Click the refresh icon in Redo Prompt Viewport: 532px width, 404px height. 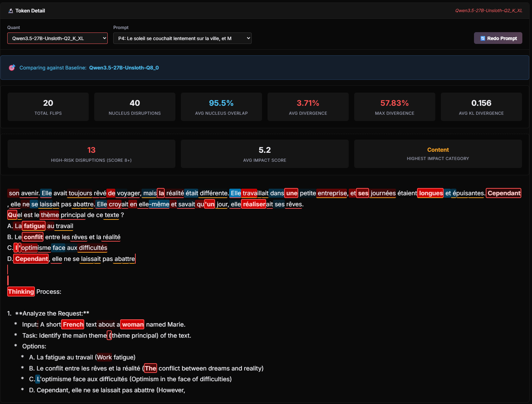coord(483,38)
